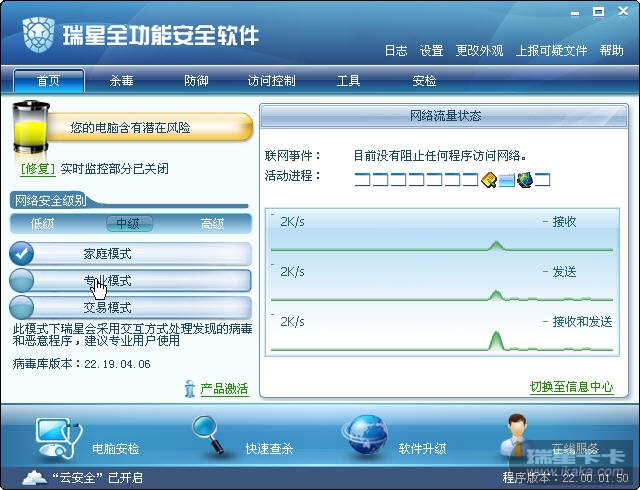Open the 帮助 help menu

coord(611,51)
